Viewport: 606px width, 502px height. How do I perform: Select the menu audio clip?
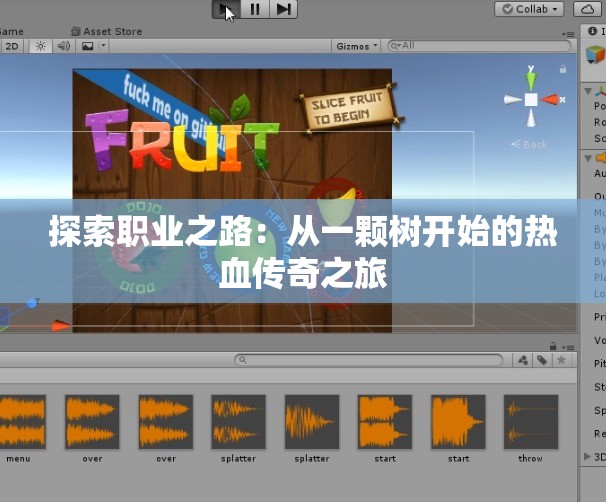pos(22,422)
